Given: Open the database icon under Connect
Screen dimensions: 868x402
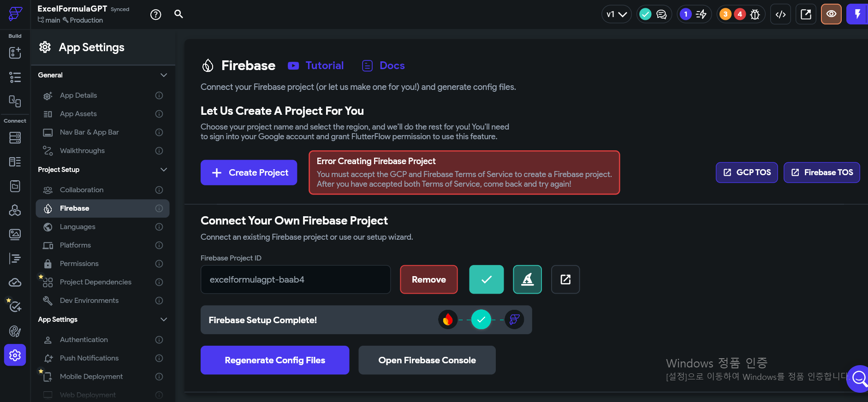Looking at the screenshot, I should pos(15,137).
